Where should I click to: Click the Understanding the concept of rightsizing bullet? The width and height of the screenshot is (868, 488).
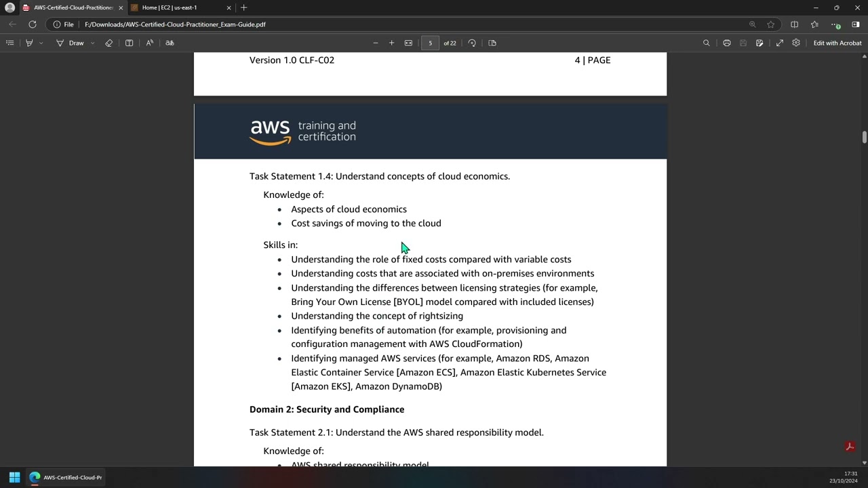[x=377, y=316]
